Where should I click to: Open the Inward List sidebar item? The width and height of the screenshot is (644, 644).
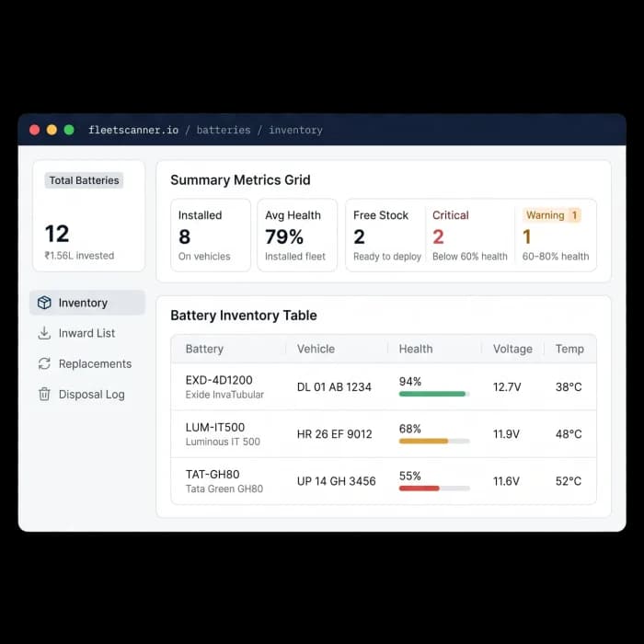pos(87,333)
